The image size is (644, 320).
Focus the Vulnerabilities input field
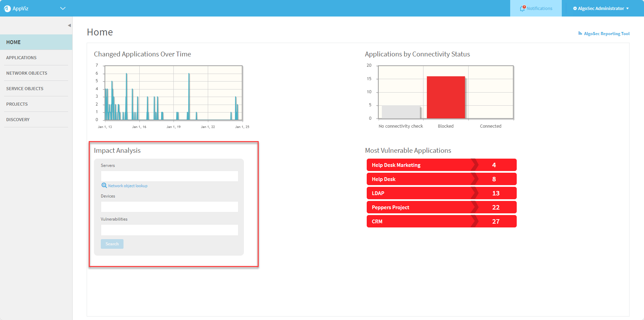click(169, 230)
